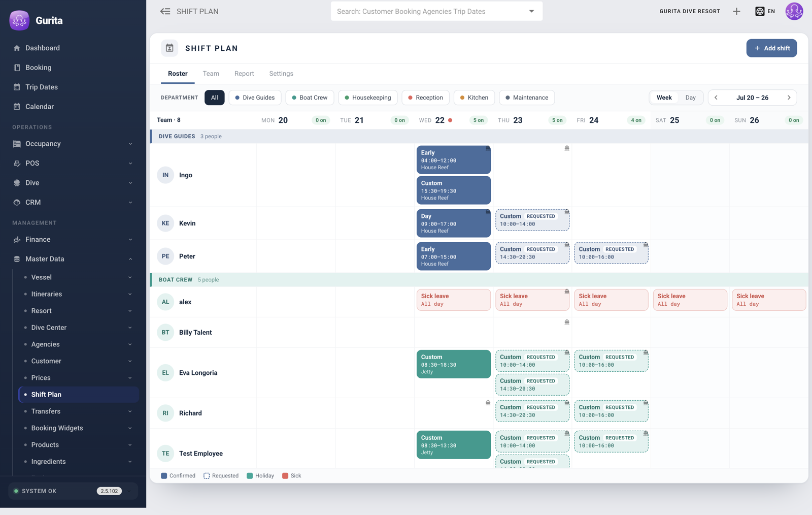Go to previous week arrow
Image resolution: width=812 pixels, height=515 pixels.
coord(716,98)
